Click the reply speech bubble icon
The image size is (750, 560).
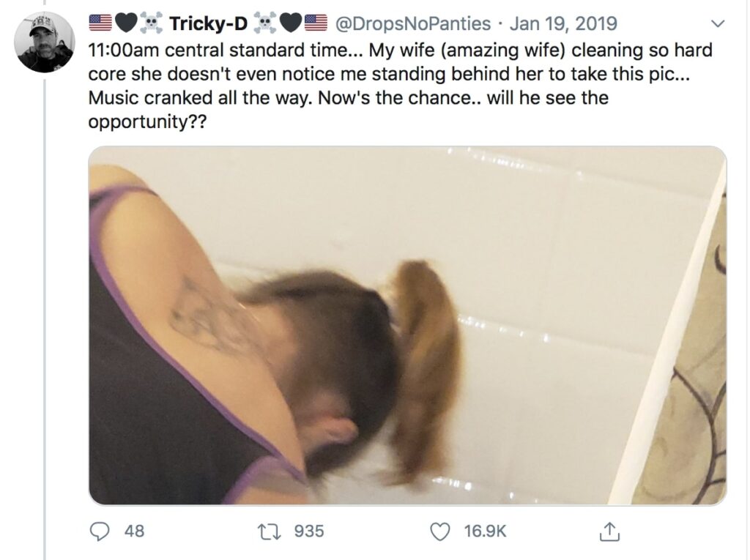coord(100,531)
